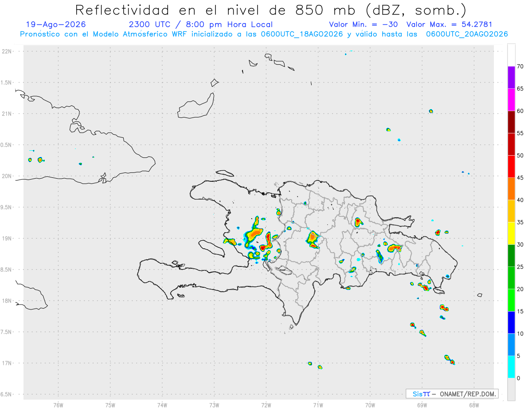Click the '71W' longitude label

pos(318,405)
